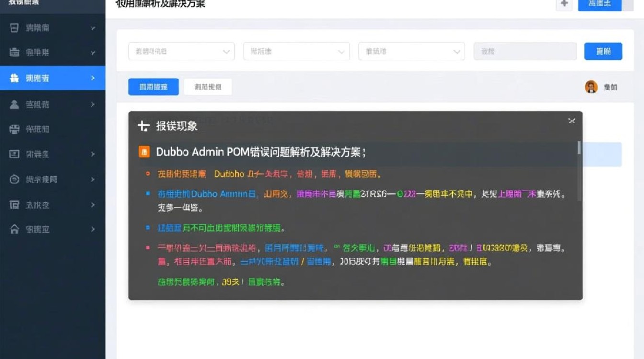Open the second filter dropdown

click(297, 51)
